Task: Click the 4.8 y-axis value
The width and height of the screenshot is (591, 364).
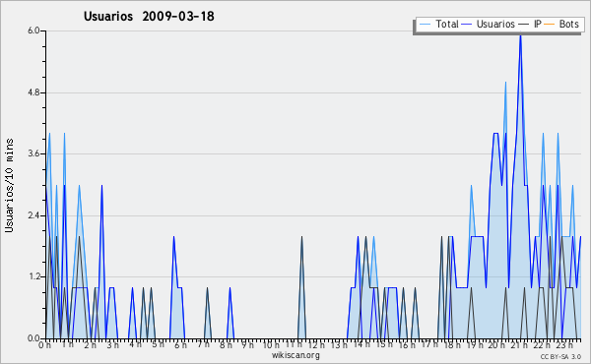Action: tap(33, 92)
